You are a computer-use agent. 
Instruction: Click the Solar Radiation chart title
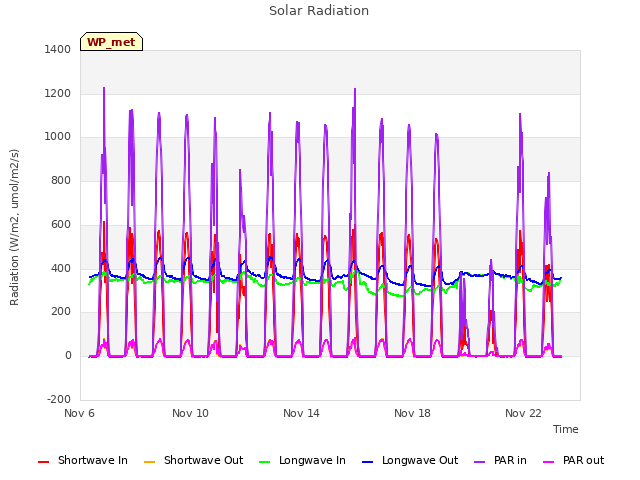[x=319, y=11]
